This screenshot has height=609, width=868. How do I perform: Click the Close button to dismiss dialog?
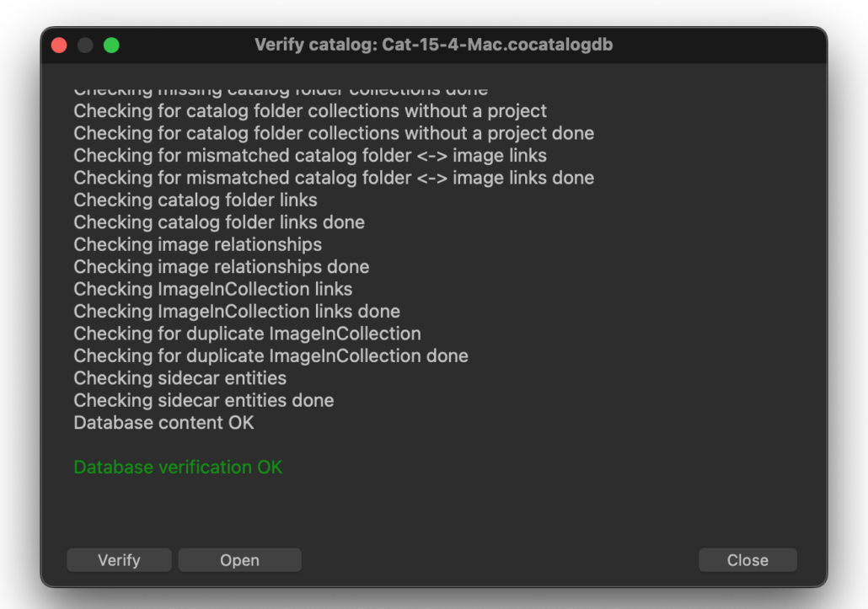pyautogui.click(x=747, y=559)
